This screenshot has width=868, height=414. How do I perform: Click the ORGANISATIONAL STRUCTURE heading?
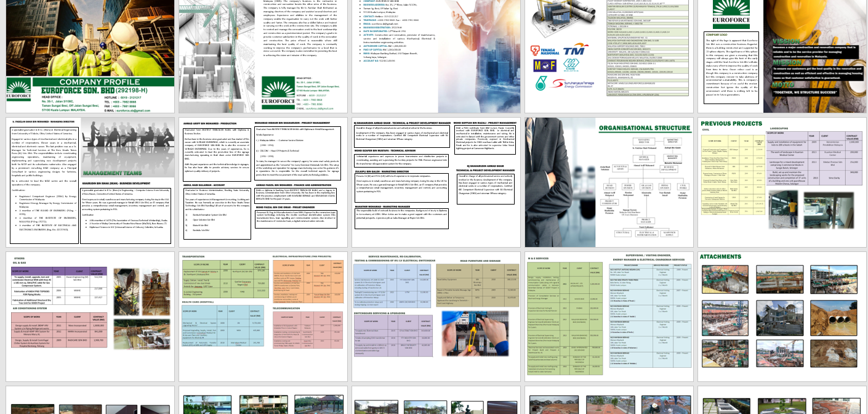[x=645, y=128]
